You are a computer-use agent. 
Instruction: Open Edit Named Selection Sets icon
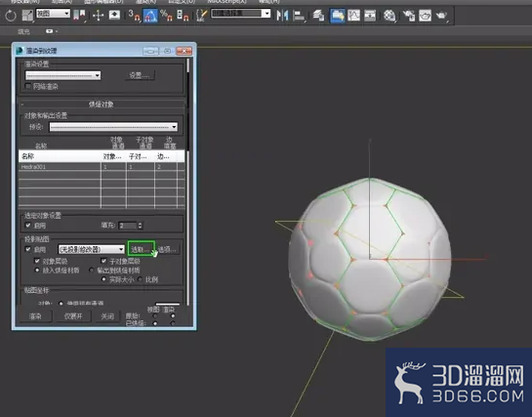(201, 16)
